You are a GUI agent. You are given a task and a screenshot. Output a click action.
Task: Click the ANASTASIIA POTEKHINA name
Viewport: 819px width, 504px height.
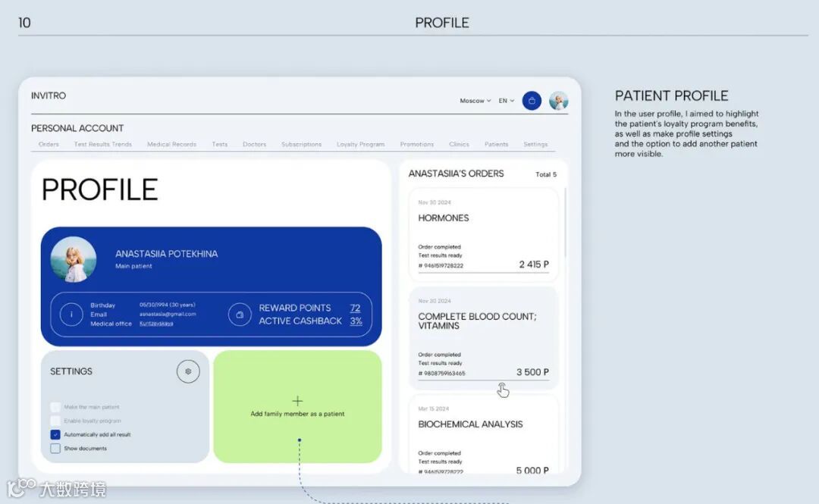pyautogui.click(x=167, y=254)
